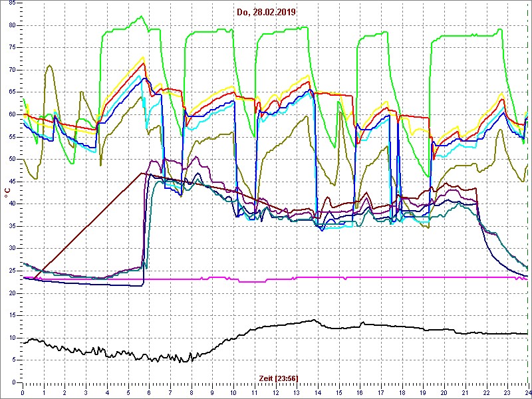Click the 'Zeit [23:56]' time axis label
532x399 pixels.
(279, 378)
